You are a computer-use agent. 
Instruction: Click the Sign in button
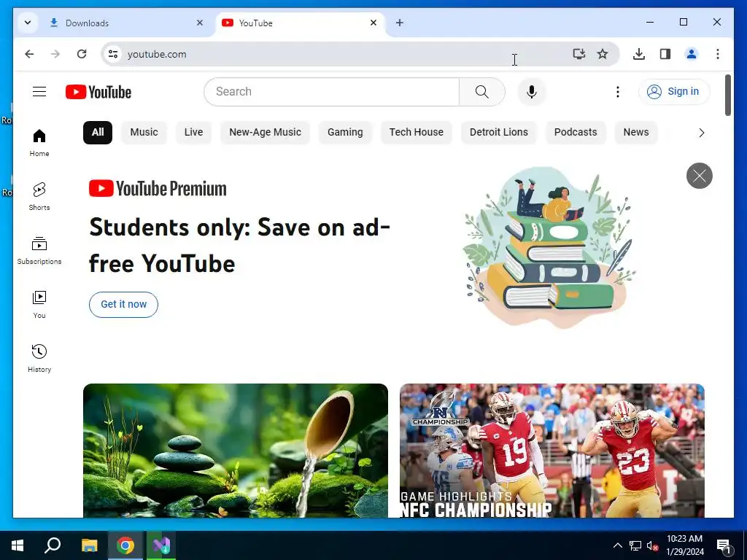[x=673, y=91]
